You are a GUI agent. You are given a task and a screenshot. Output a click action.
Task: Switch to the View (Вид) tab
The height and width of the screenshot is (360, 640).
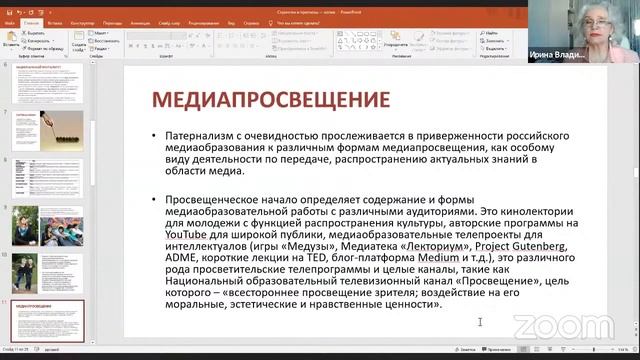[231, 23]
